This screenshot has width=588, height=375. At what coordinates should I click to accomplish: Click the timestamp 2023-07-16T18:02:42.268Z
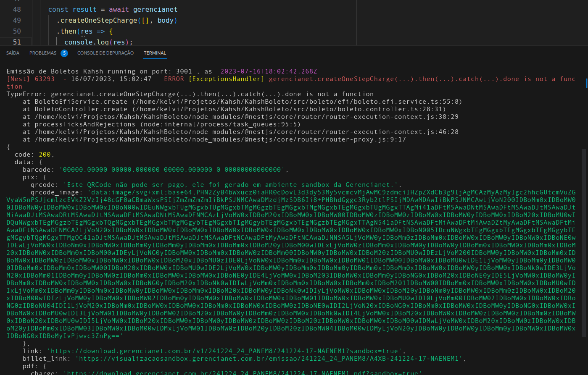(269, 71)
